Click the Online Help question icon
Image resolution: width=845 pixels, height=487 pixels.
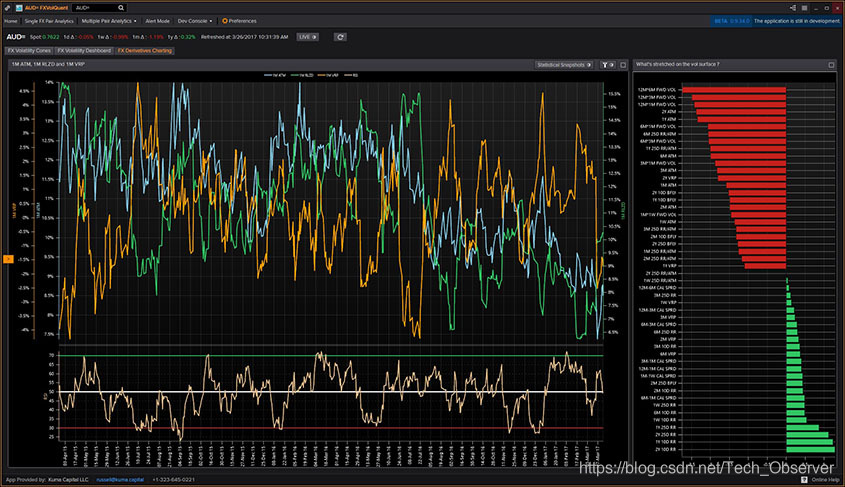coord(804,479)
